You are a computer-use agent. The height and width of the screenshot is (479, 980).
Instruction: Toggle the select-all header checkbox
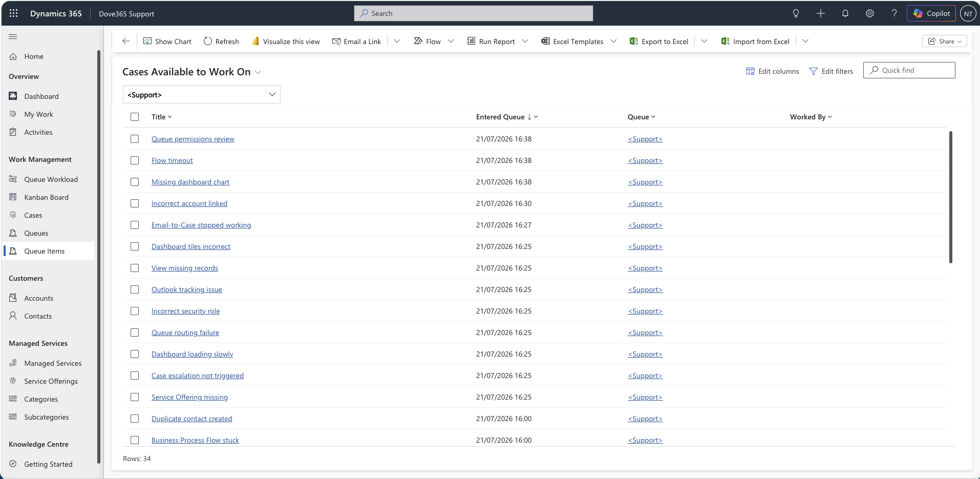coord(135,117)
